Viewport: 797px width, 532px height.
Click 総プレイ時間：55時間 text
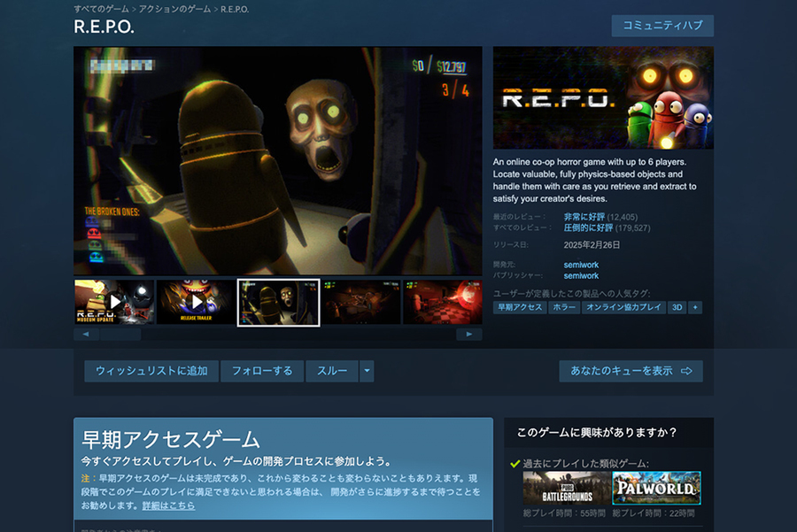tap(564, 513)
